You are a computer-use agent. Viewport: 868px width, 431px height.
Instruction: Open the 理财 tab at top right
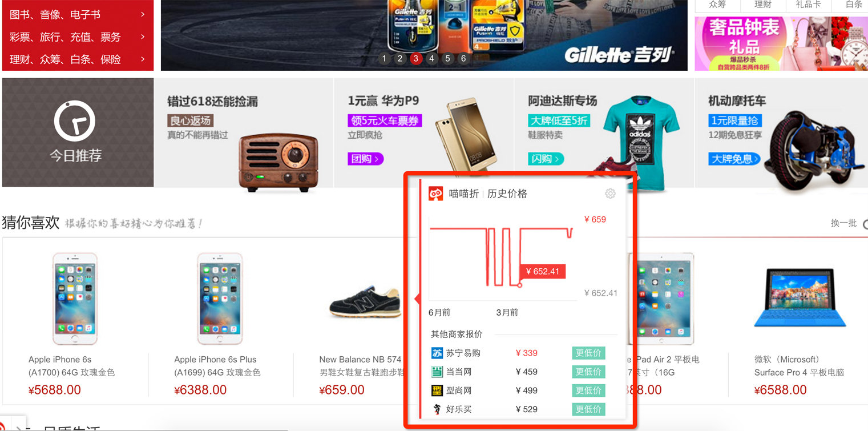(x=763, y=5)
